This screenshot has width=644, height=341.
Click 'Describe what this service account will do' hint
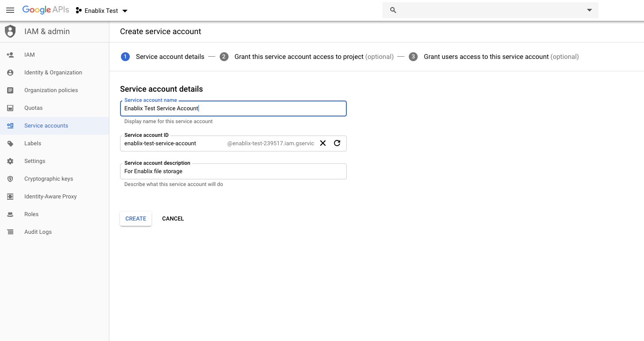click(174, 184)
